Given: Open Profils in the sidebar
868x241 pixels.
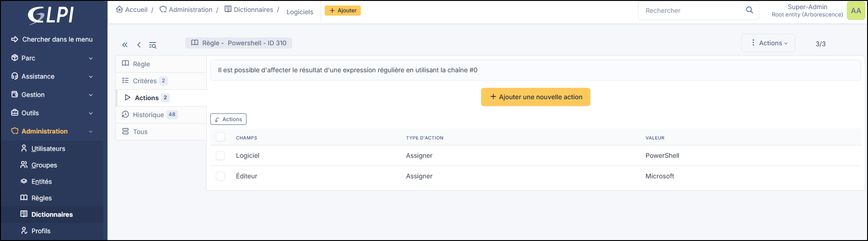Looking at the screenshot, I should click(41, 231).
